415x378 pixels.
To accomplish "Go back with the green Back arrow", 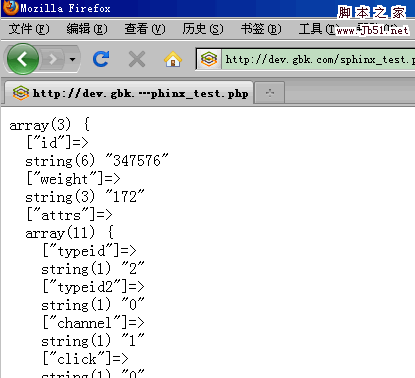I will coord(23,59).
